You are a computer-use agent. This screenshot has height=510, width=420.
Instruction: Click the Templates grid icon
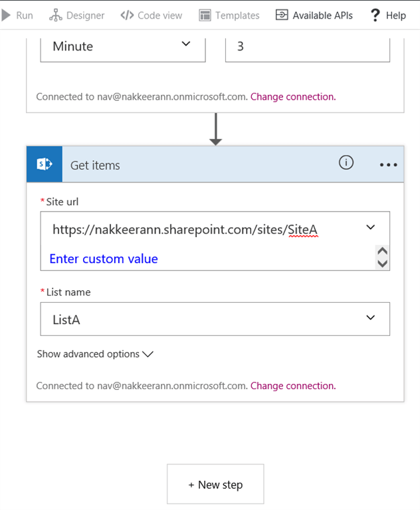(205, 15)
